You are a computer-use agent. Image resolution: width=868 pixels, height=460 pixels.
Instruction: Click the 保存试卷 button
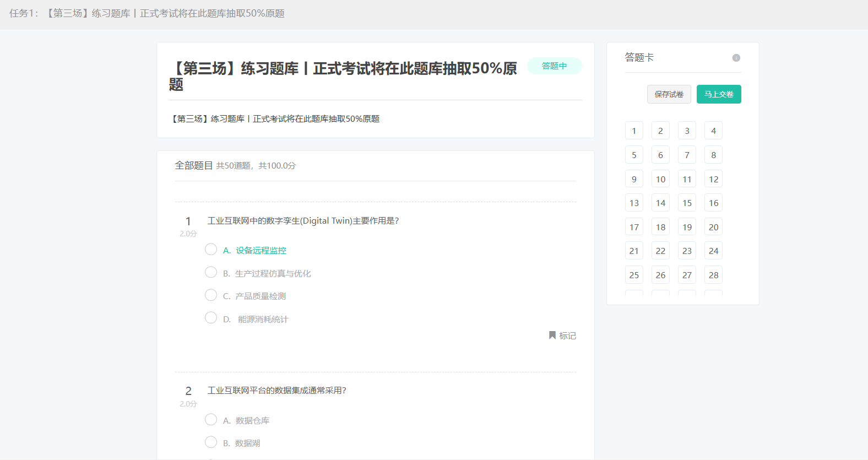click(x=669, y=94)
